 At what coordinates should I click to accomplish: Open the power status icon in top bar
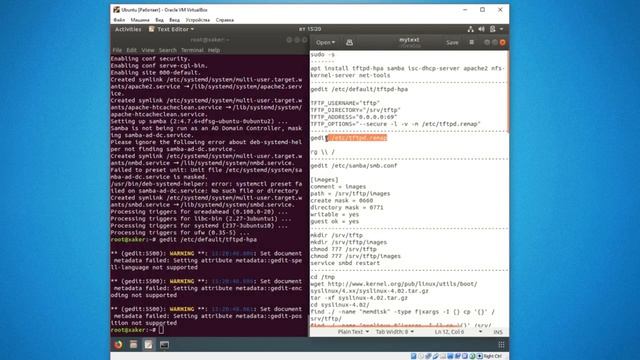click(x=493, y=29)
